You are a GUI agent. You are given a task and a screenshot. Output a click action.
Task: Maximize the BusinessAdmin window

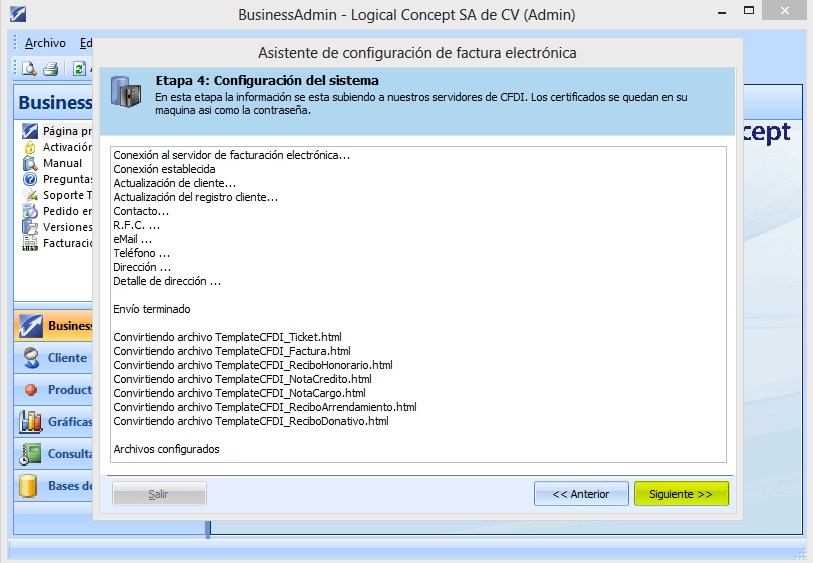click(x=749, y=10)
